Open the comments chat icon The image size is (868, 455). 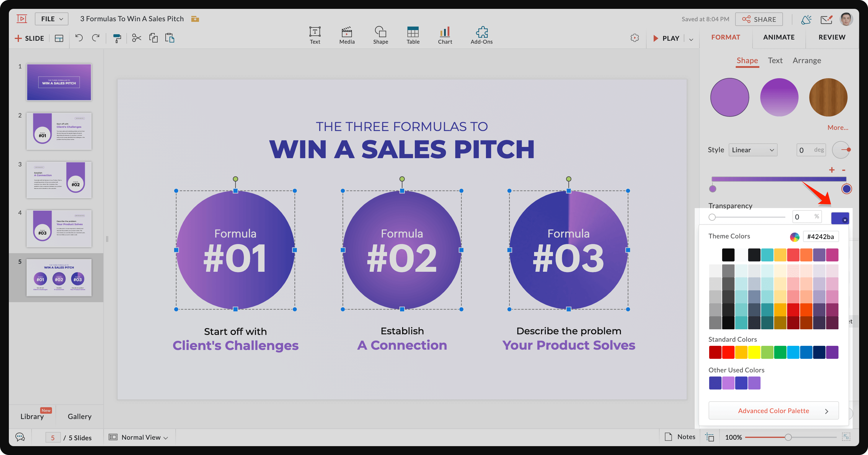(20, 437)
